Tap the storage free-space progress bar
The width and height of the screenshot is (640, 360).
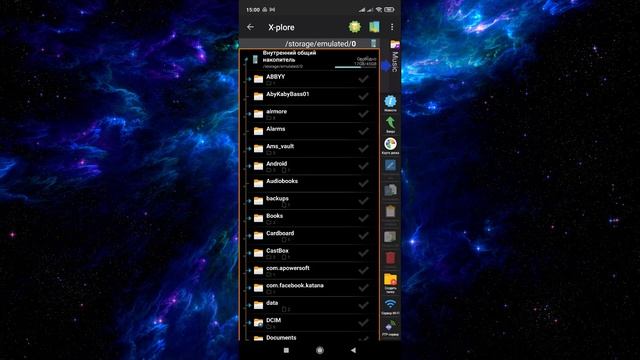click(x=356, y=67)
